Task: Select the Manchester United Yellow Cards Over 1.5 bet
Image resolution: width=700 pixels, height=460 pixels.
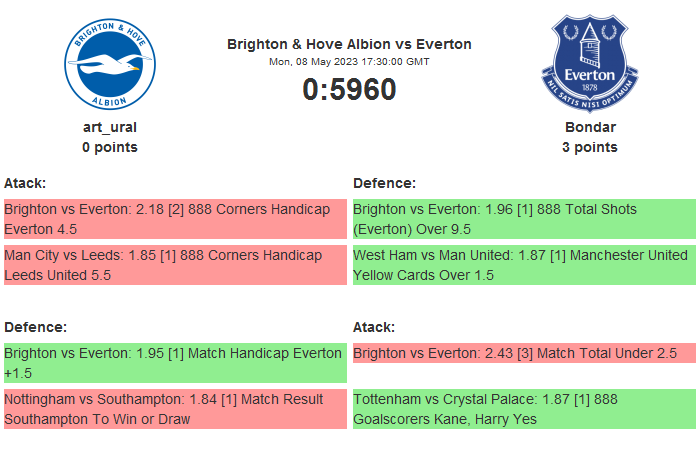Action: (524, 265)
